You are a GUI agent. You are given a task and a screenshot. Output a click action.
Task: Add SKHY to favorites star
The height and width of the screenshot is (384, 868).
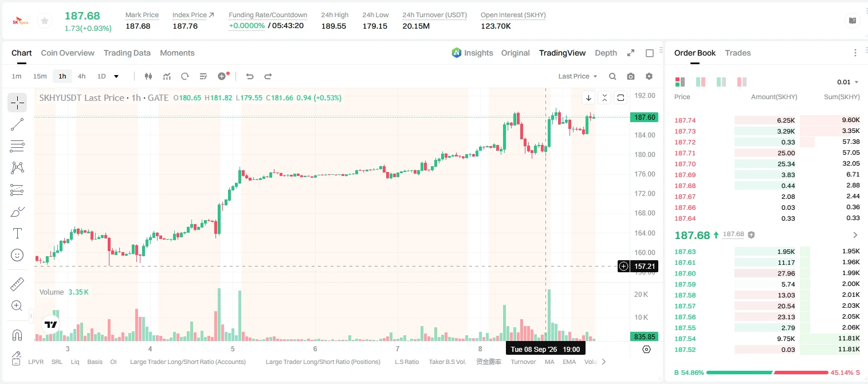[44, 21]
